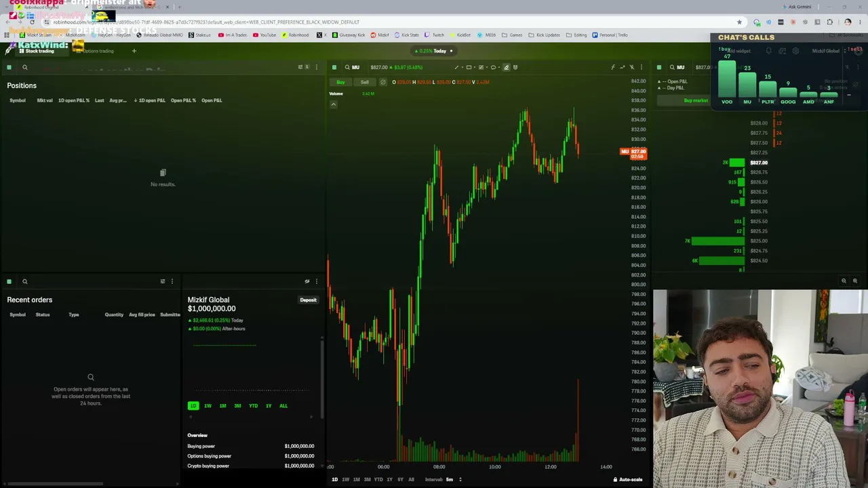Click the search icon in Positions widget
Image resolution: width=868 pixels, height=488 pixels.
(x=25, y=67)
